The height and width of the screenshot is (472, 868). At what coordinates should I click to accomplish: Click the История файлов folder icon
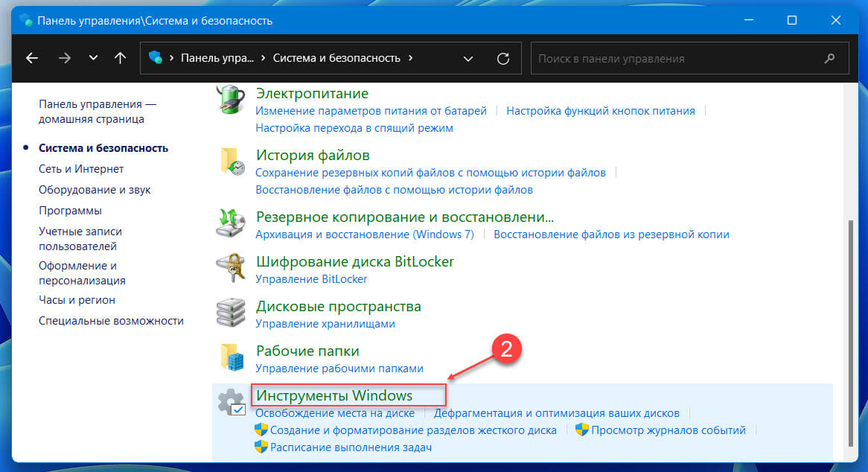(232, 162)
